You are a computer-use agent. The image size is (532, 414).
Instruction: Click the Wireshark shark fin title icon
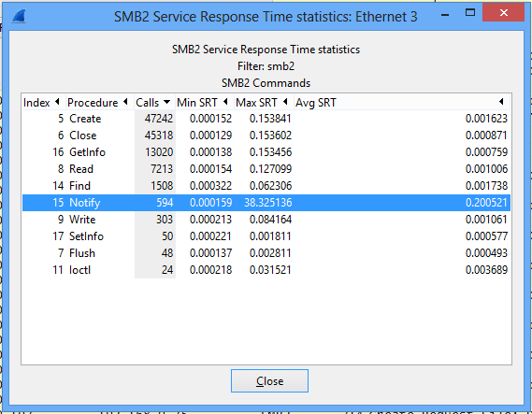19,16
